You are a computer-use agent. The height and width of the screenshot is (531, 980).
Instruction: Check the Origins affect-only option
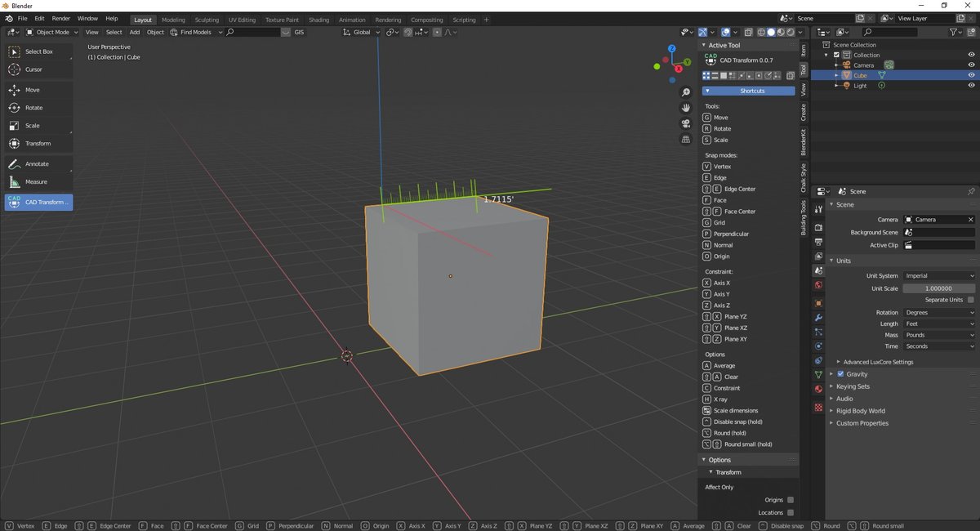791,500
